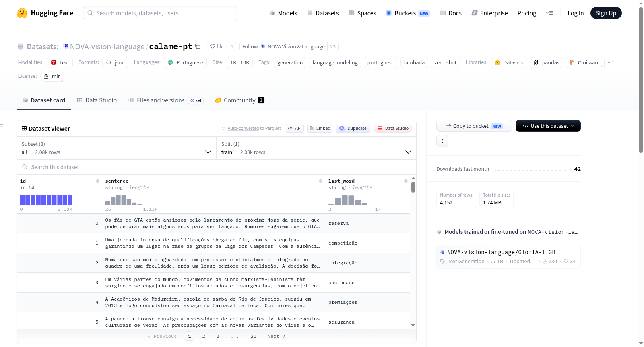This screenshot has width=644, height=347.
Task: Select the pandas library tag
Action: [x=547, y=62]
